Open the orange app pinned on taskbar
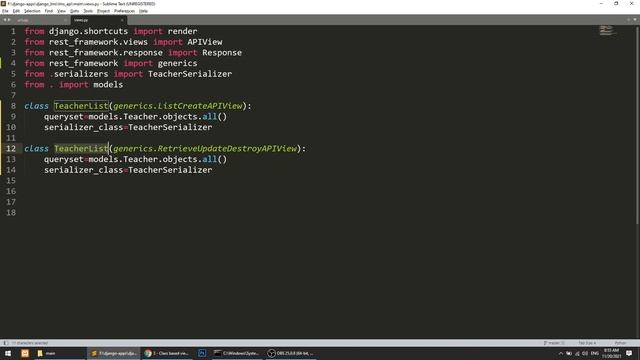 coord(25,353)
